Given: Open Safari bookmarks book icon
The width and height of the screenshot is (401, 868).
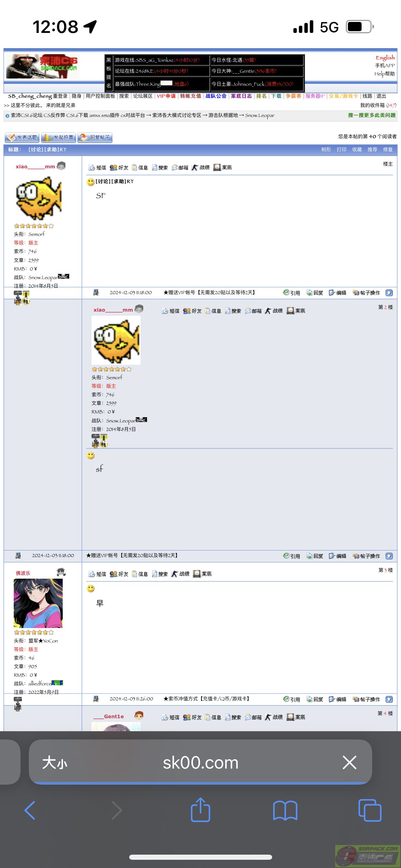Looking at the screenshot, I should coord(285,811).
